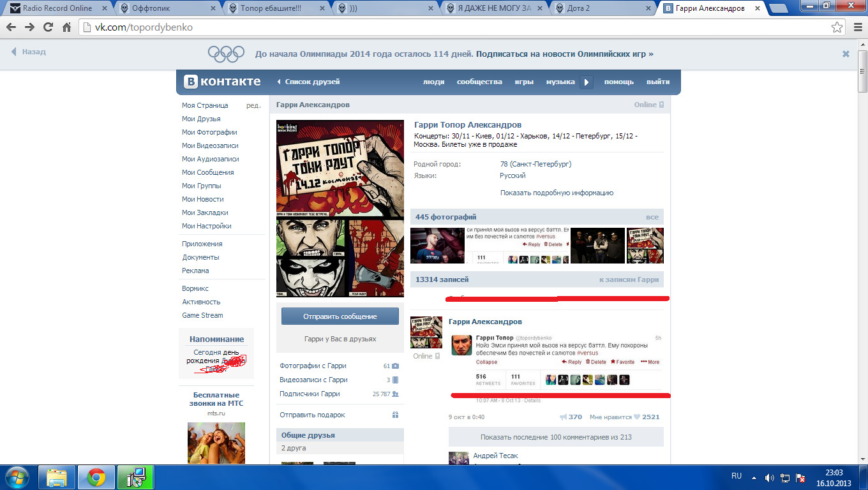Image resolution: width=868 pixels, height=490 pixels.
Task: Open the Бесплатные звонки на МТС ad
Action: coord(216,399)
